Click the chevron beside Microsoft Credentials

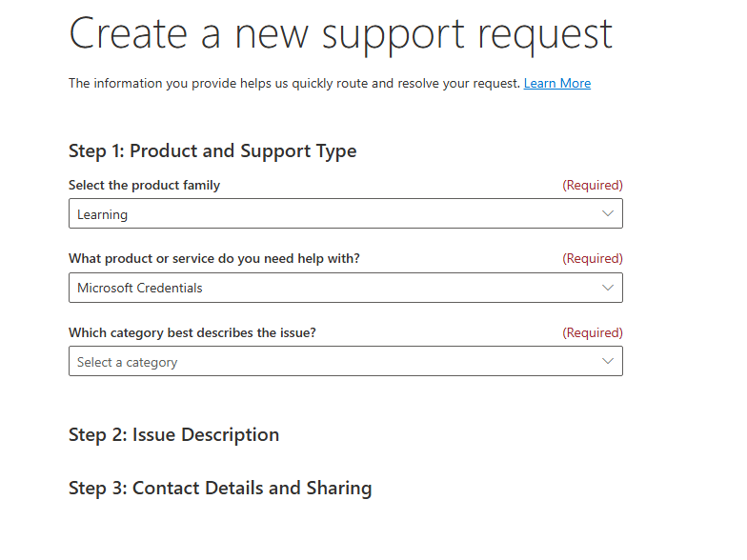click(608, 288)
